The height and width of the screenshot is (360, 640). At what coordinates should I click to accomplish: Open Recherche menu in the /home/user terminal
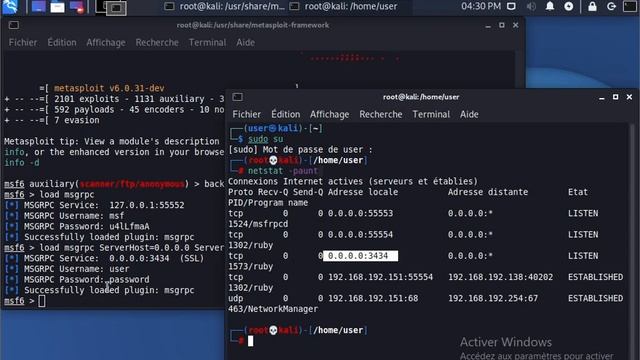381,114
